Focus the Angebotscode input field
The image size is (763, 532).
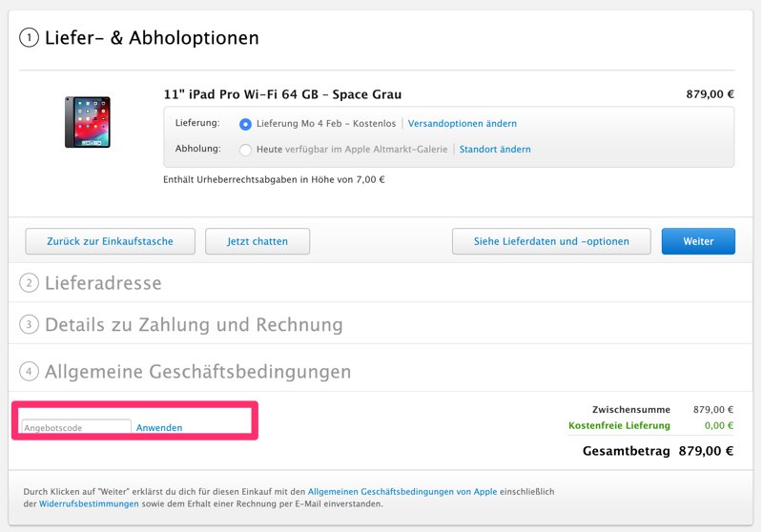[76, 427]
